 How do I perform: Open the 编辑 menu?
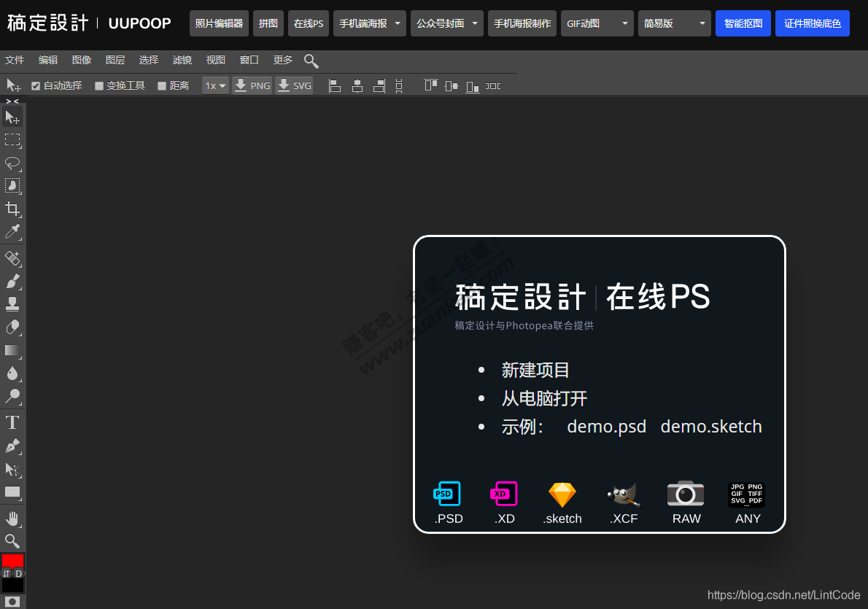(x=48, y=60)
